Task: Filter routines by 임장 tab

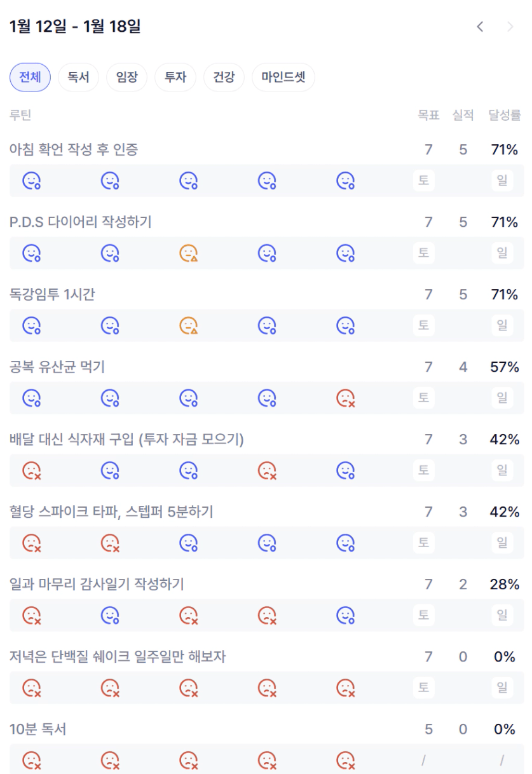Action: click(x=126, y=78)
